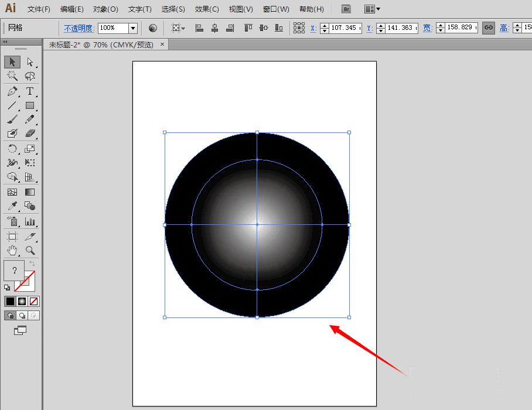Toggle constrain width and height link
This screenshot has width=532, height=410.
tap(488, 28)
